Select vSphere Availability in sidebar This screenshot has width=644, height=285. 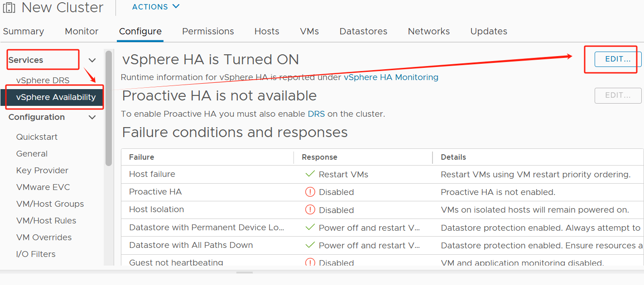pos(52,97)
